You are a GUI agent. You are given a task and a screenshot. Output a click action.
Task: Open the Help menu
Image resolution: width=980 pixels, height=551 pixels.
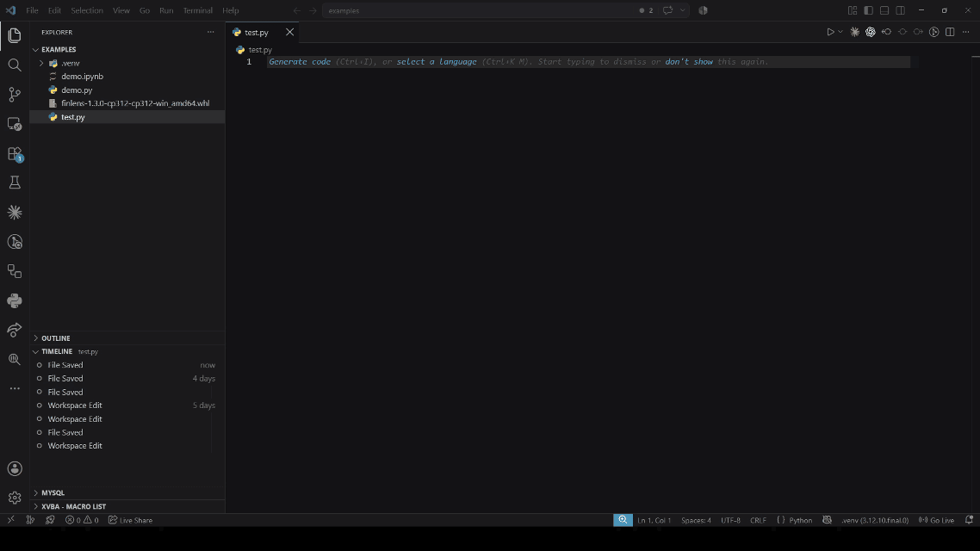click(x=231, y=10)
